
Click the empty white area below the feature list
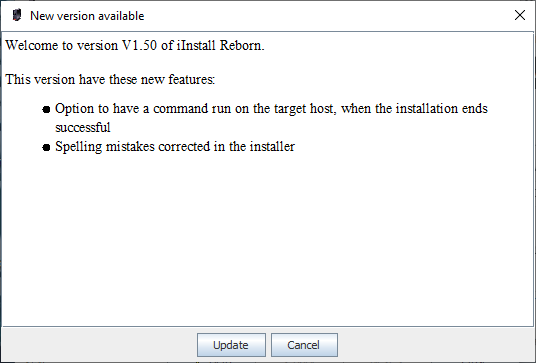pyautogui.click(x=268, y=239)
